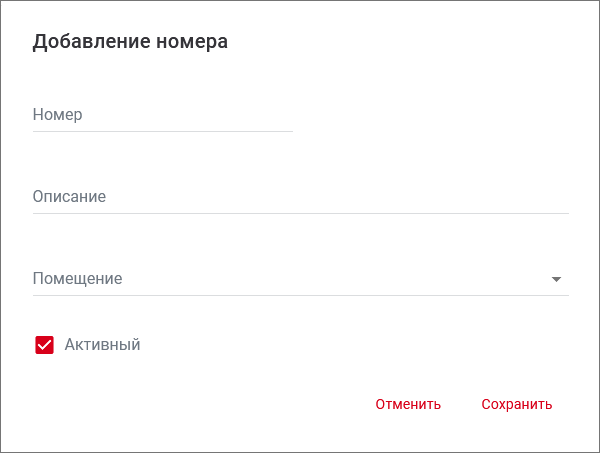This screenshot has width=600, height=453.
Task: Click the Добавление номера dialog title
Action: coord(131,42)
